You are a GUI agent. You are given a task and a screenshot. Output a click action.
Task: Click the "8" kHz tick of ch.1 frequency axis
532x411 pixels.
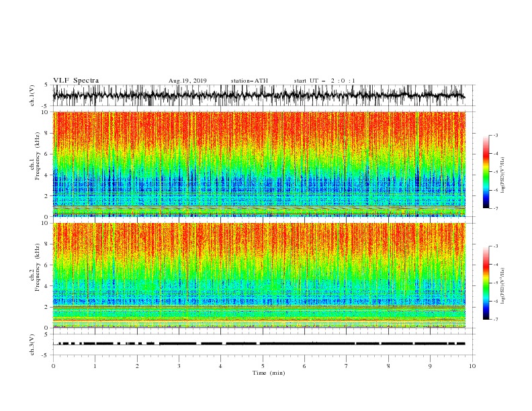47,133
